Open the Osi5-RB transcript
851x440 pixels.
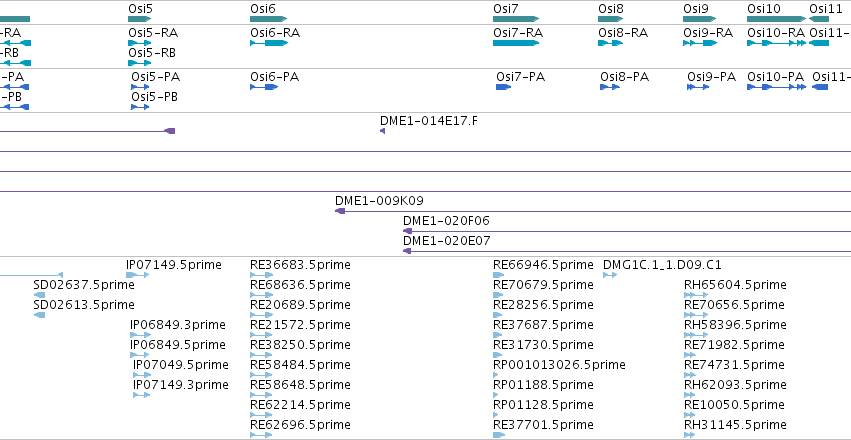pyautogui.click(x=138, y=63)
